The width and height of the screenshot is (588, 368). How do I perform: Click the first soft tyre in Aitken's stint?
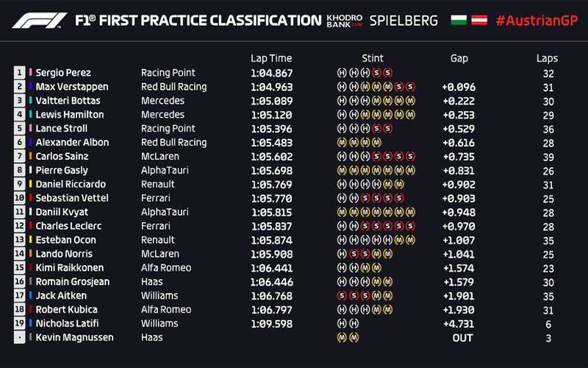pos(341,296)
